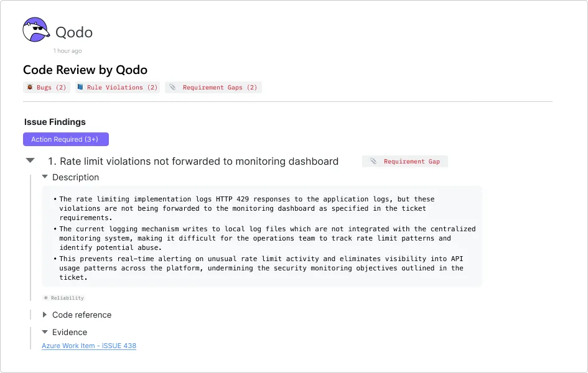Click the small icon on Reliability tag
The width and height of the screenshot is (588, 373).
pyautogui.click(x=45, y=298)
